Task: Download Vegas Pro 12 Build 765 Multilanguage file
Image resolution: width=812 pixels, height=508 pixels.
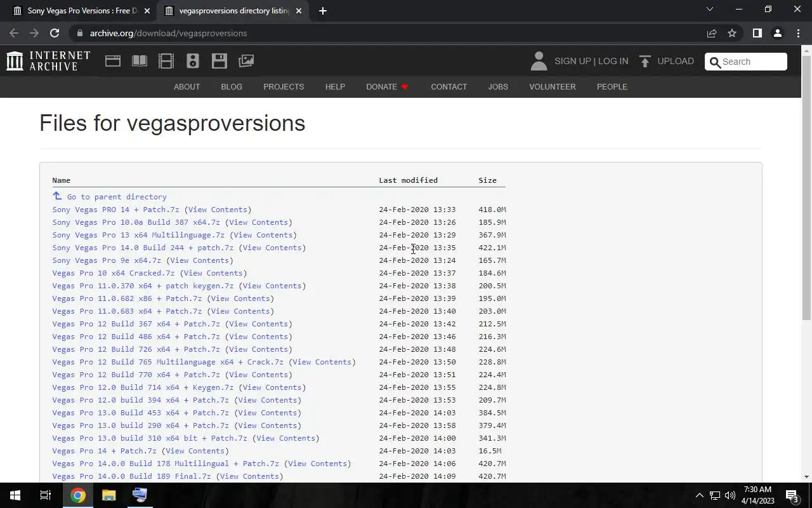Action: [x=168, y=362]
